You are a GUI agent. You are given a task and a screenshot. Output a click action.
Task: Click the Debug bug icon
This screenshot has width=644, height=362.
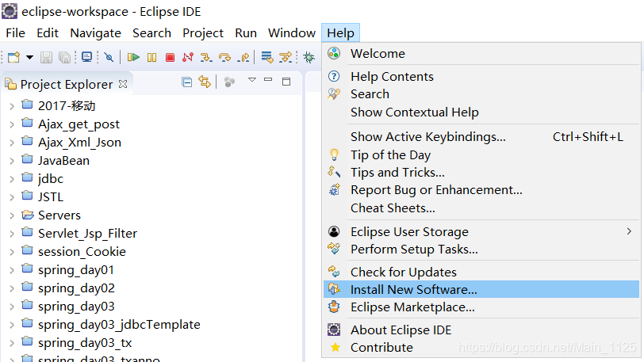[x=309, y=57]
